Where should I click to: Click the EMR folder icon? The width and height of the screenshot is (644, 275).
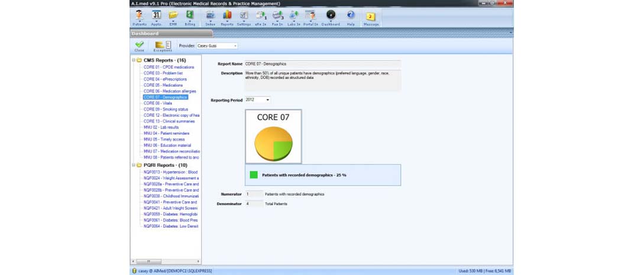(x=173, y=17)
